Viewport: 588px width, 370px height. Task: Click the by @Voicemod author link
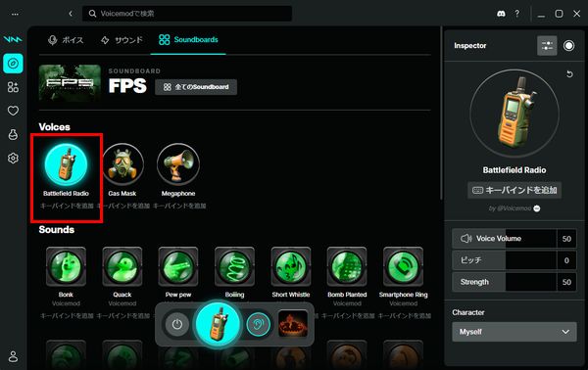click(514, 208)
